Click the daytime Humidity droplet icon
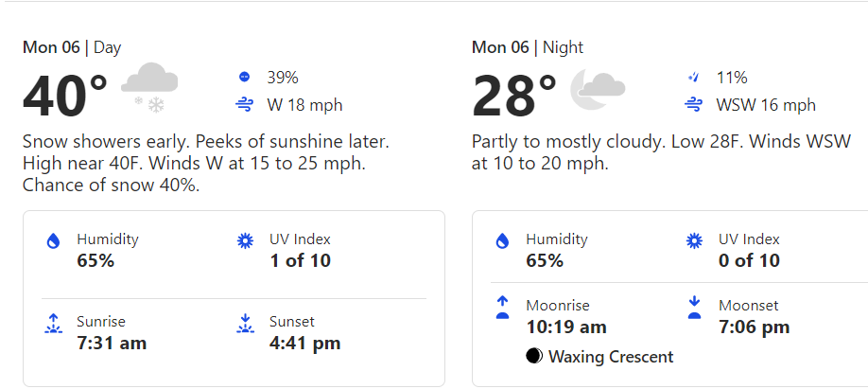868x389 pixels. (x=53, y=241)
